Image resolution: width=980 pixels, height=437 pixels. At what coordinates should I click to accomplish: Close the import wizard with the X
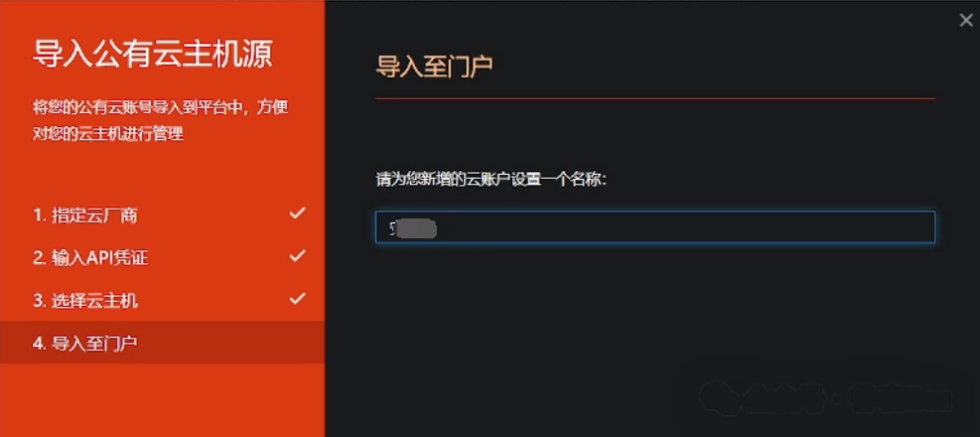[966, 21]
